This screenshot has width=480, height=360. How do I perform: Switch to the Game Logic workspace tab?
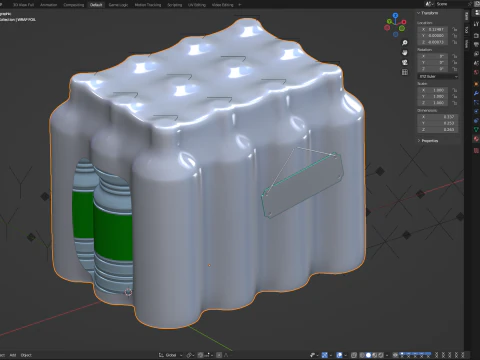tap(118, 5)
